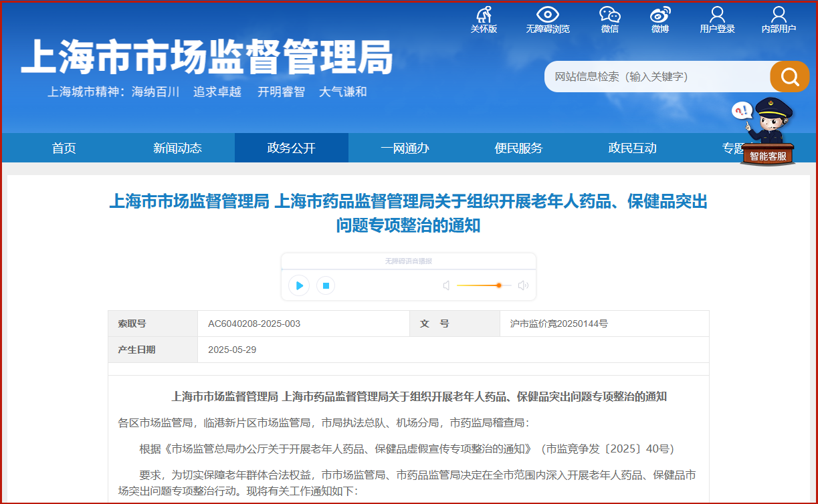The width and height of the screenshot is (818, 504).
Task: Focus the 网站信息检索 search input field
Action: (x=657, y=77)
